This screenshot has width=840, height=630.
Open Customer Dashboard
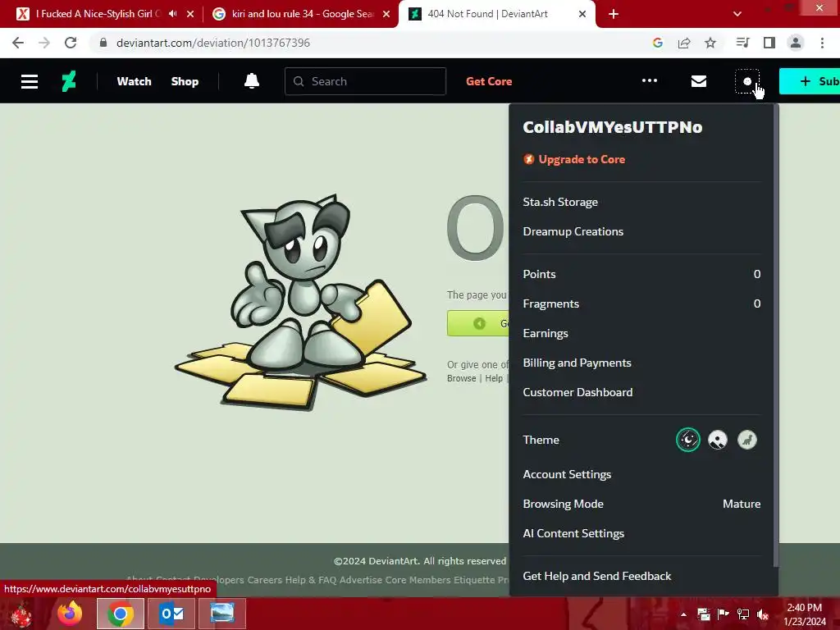coord(577,392)
